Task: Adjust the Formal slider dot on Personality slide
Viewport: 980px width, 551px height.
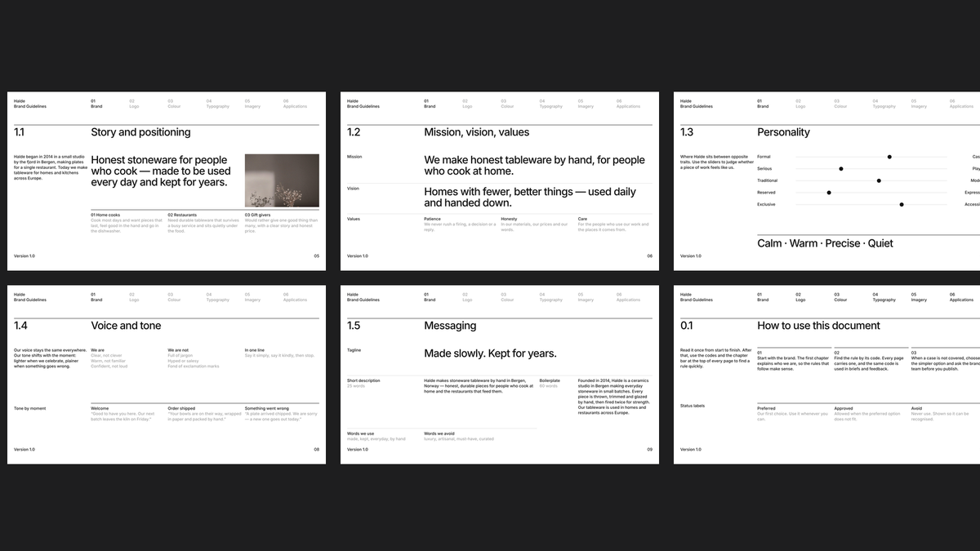Action: pyautogui.click(x=889, y=157)
